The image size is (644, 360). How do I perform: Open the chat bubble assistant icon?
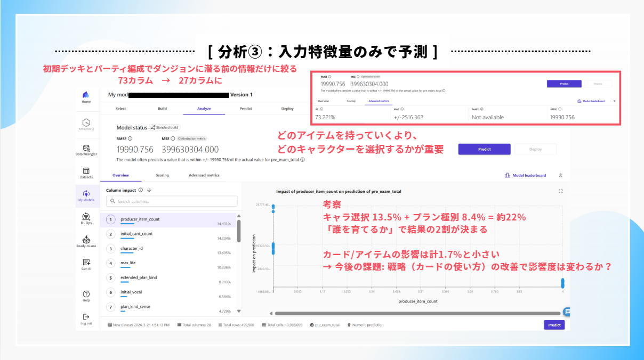[568, 312]
